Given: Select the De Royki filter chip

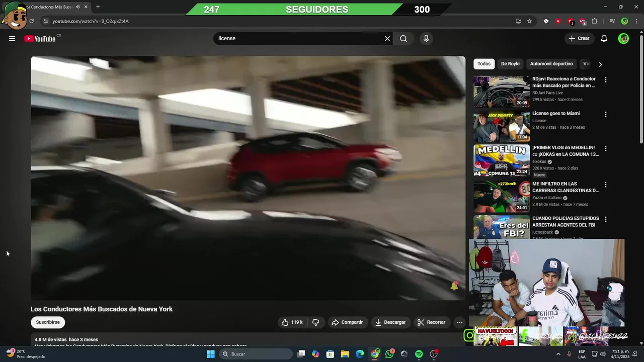Looking at the screenshot, I should point(510,64).
